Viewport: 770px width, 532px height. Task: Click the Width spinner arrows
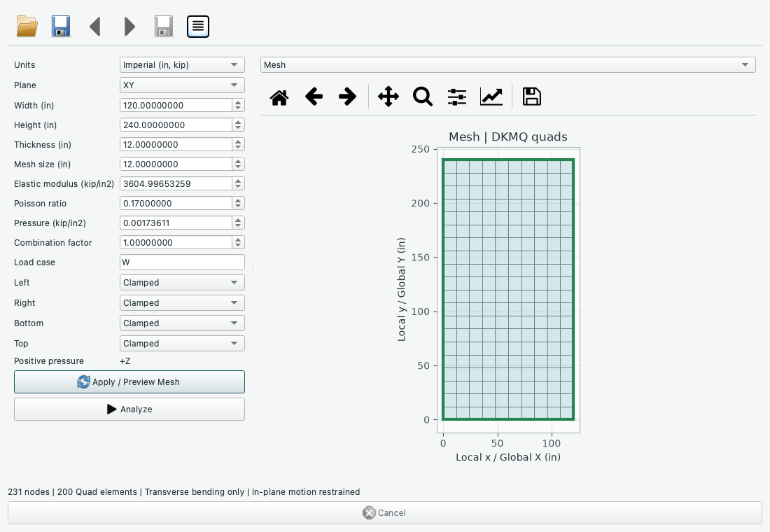coord(238,105)
